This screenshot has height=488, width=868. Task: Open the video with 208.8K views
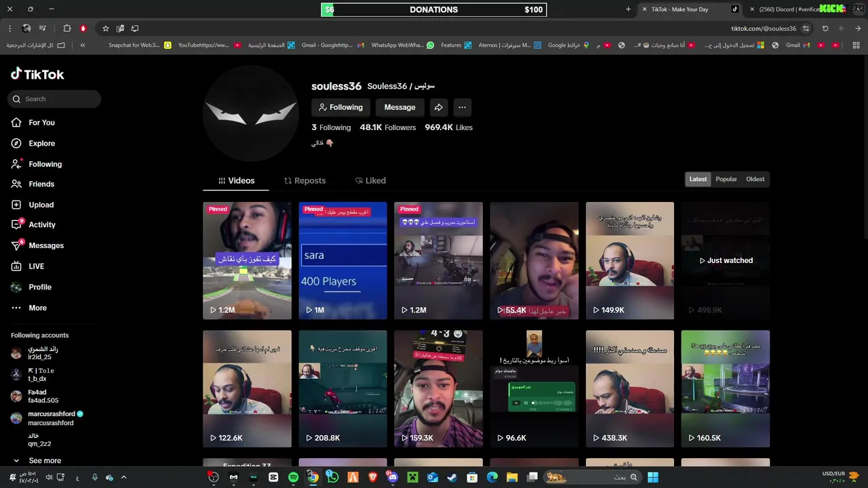click(x=342, y=388)
